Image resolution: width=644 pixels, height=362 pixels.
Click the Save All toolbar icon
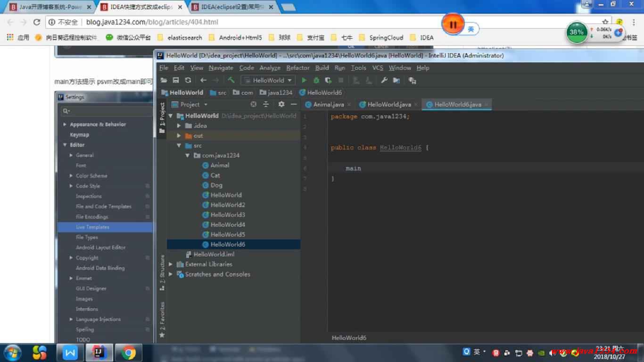176,81
